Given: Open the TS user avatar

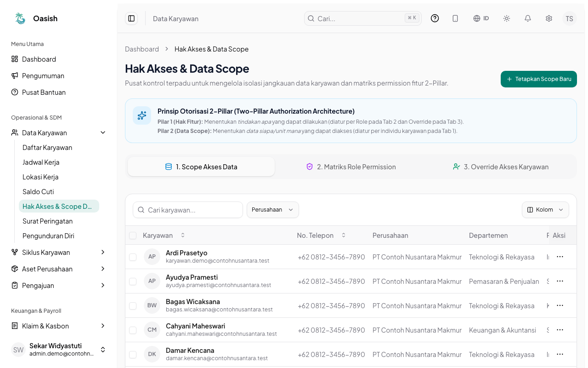Looking at the screenshot, I should [x=570, y=18].
